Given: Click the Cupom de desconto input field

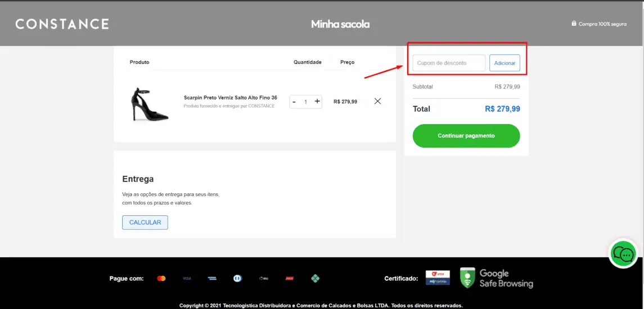Looking at the screenshot, I should [449, 63].
